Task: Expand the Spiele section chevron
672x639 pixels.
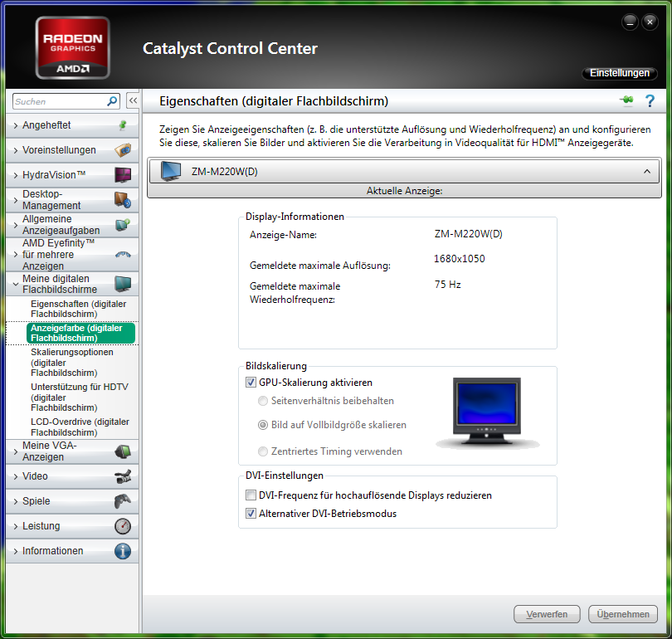Action: coord(16,501)
